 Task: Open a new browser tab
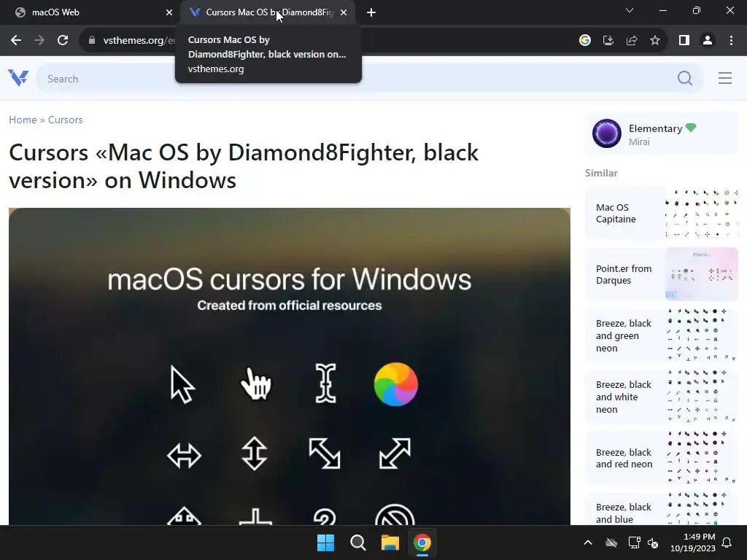click(371, 12)
